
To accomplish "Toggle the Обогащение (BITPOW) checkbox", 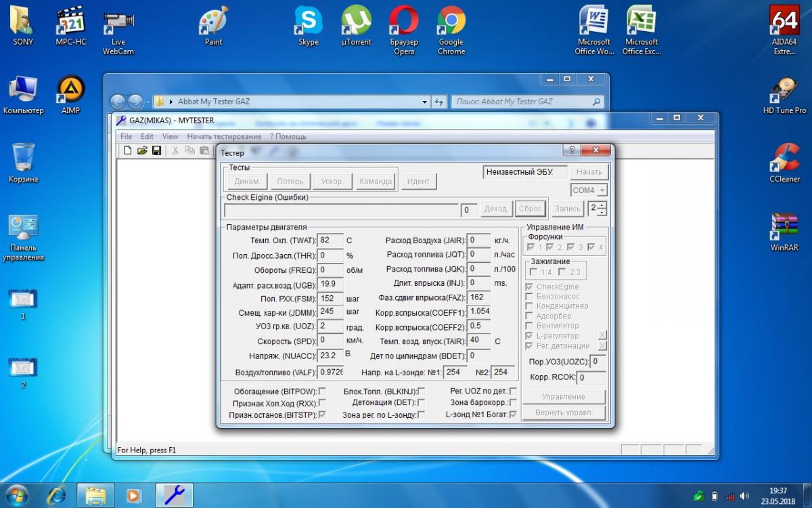I will (x=322, y=391).
